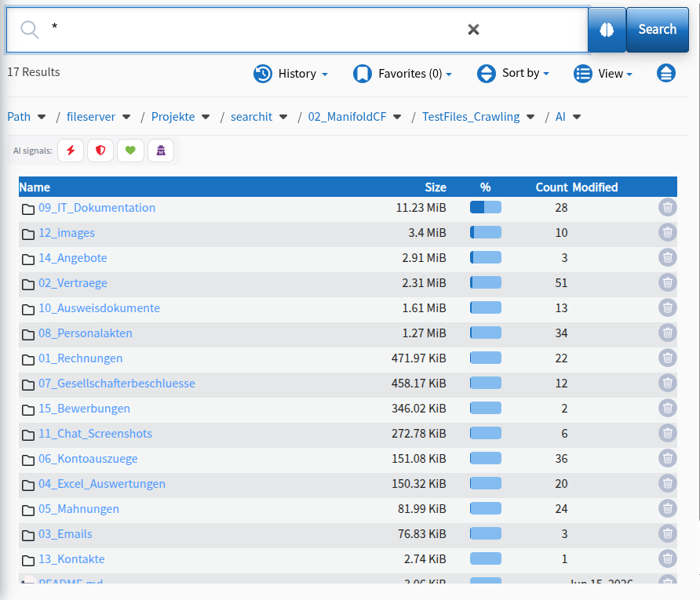700x600 pixels.
Task: Expand the Favorites (0) dropdown
Action: (403, 74)
